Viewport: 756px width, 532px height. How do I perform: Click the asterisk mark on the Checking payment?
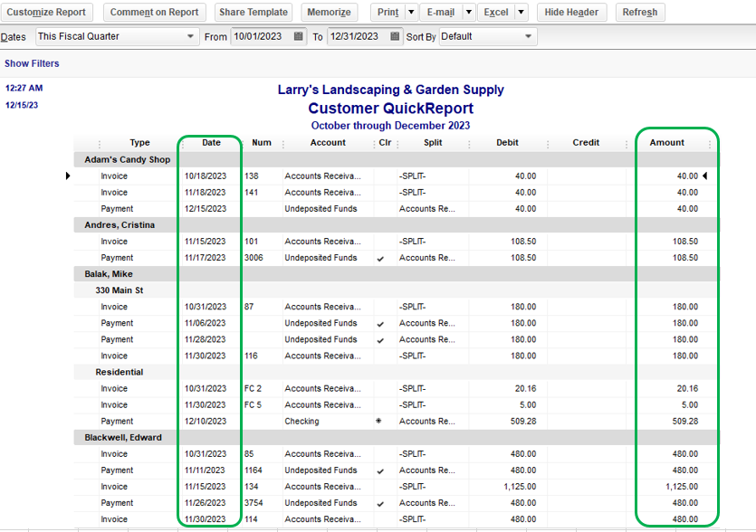click(x=378, y=421)
